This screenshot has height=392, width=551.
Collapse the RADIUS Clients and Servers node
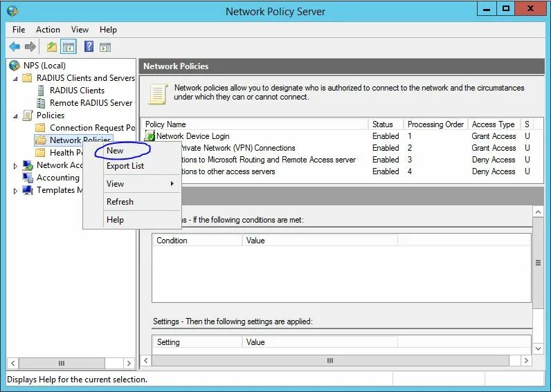click(15, 79)
